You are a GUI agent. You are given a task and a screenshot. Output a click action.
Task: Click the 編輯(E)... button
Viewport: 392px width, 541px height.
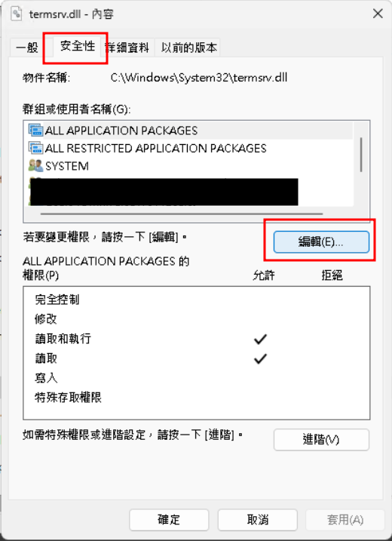pos(321,242)
